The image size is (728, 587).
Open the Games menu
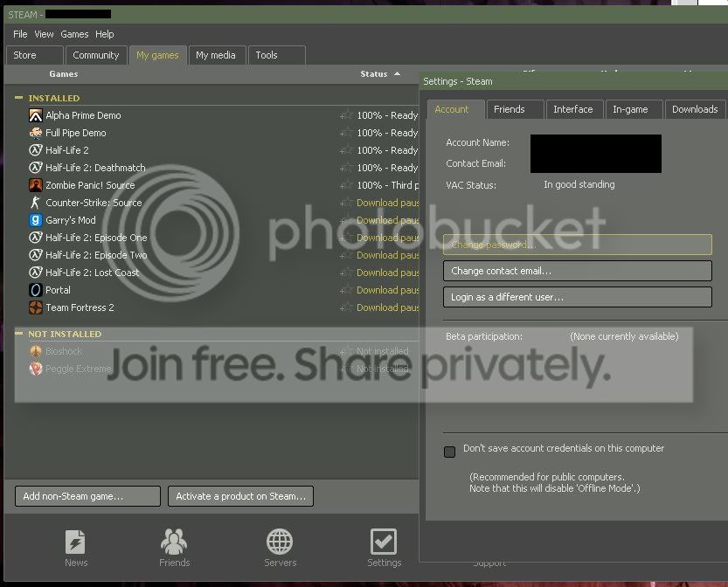[74, 34]
